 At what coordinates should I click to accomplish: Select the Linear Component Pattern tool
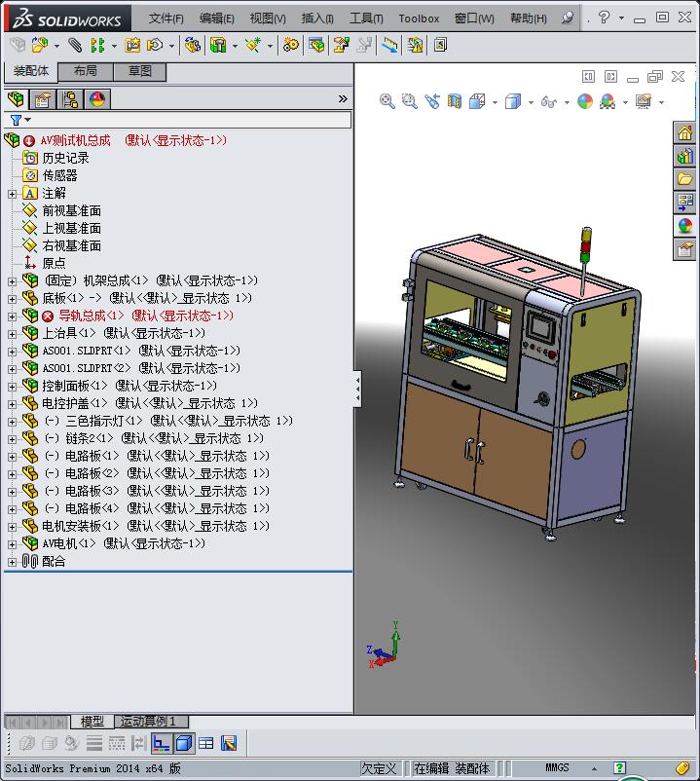point(97,46)
